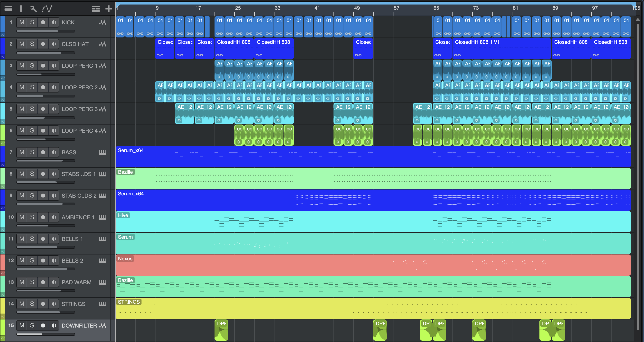Expand automation lane of STRINGS track
Viewport: 644px width, 342px height.
tap(2, 316)
